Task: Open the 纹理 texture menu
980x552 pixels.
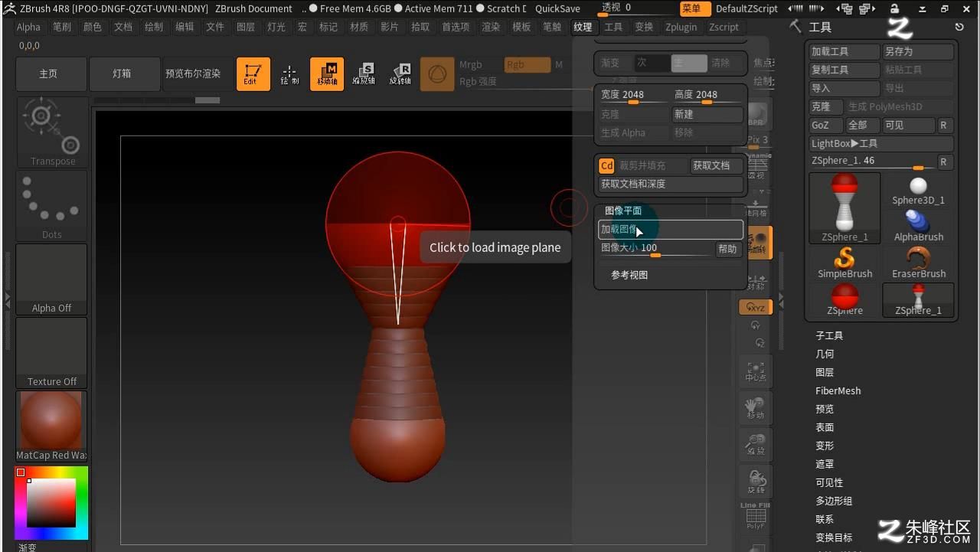Action: tap(583, 27)
